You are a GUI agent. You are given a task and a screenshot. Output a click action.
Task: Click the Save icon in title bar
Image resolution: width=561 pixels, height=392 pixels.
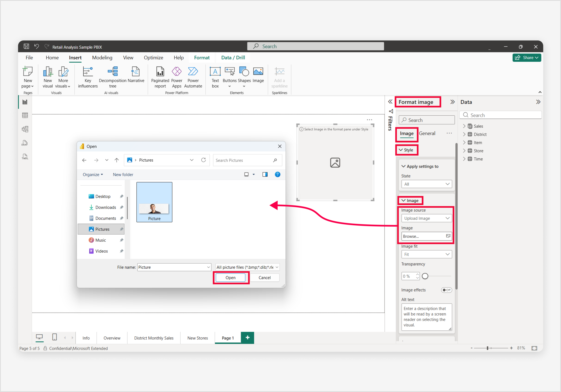(26, 46)
